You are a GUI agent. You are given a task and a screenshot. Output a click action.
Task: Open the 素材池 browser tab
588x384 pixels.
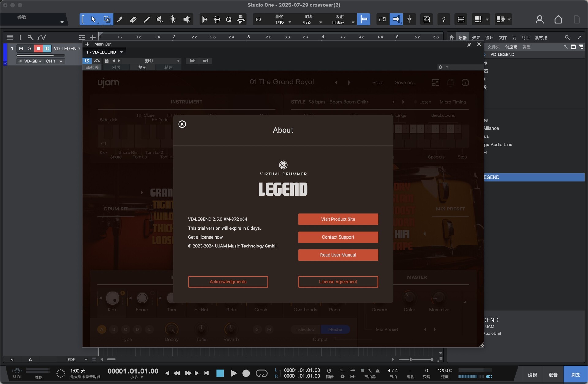[541, 38]
